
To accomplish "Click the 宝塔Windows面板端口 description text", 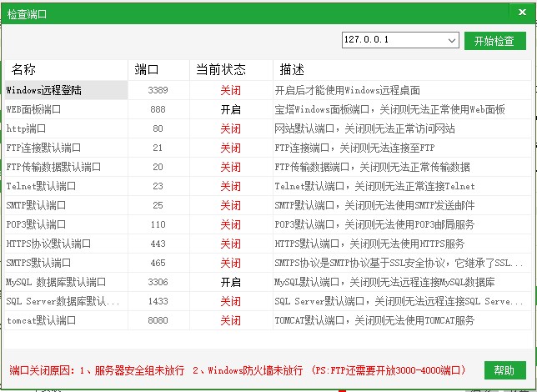I will [389, 109].
